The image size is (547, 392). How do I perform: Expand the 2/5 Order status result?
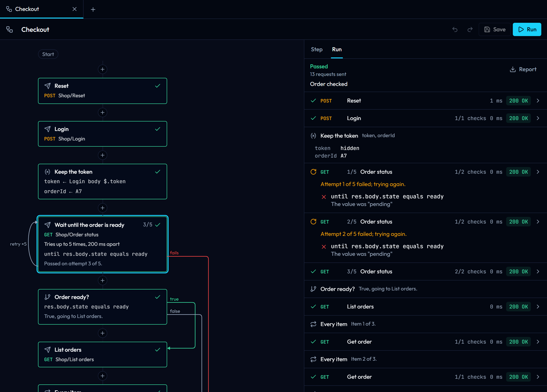tap(538, 222)
